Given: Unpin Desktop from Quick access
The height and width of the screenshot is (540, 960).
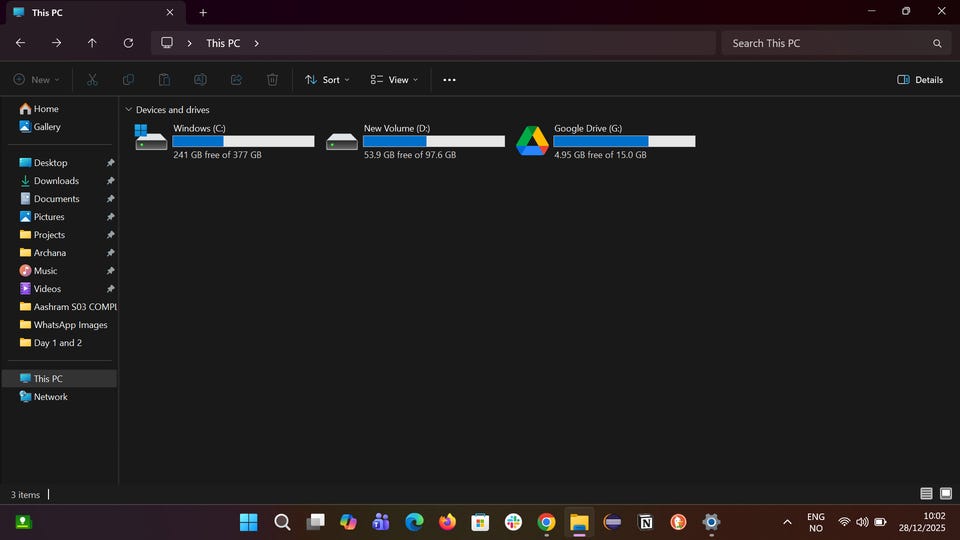Looking at the screenshot, I should 111,163.
